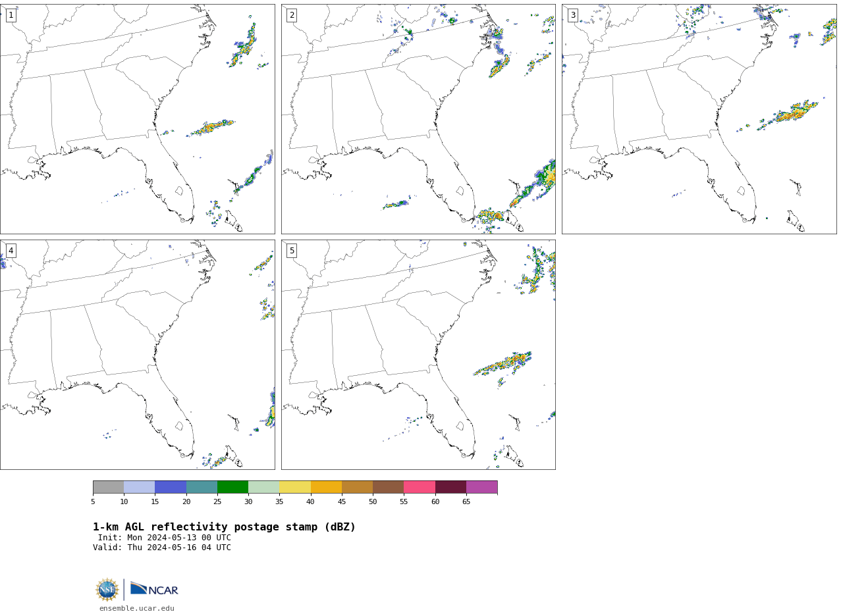Click the plot title reflectivity postage stamp
This screenshot has width=843, height=616.
pyautogui.click(x=224, y=527)
